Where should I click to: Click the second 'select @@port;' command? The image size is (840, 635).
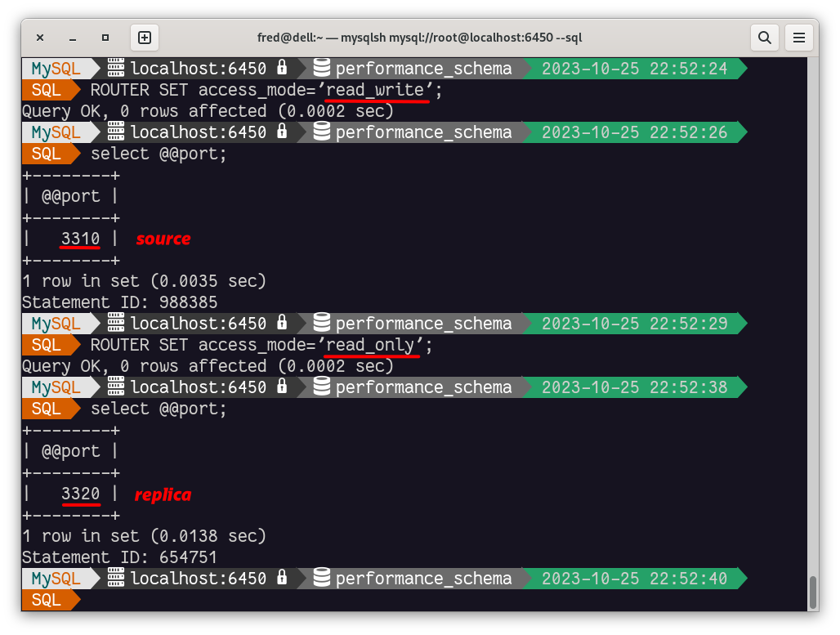(159, 409)
